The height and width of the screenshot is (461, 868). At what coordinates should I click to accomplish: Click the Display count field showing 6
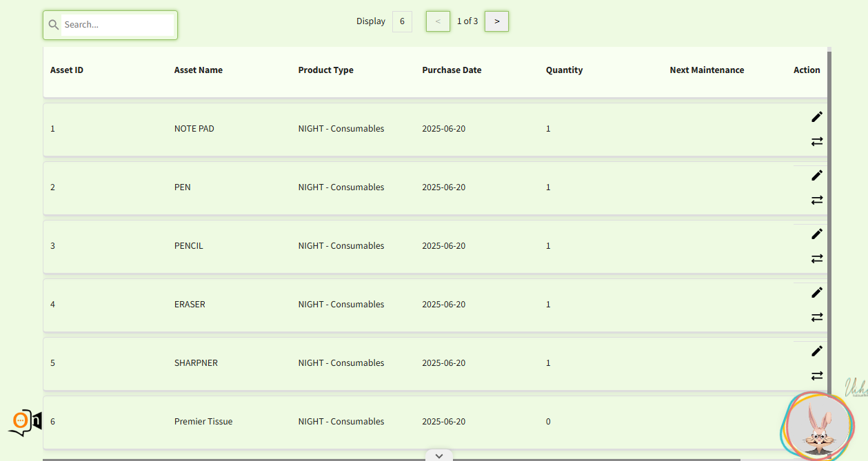point(402,21)
